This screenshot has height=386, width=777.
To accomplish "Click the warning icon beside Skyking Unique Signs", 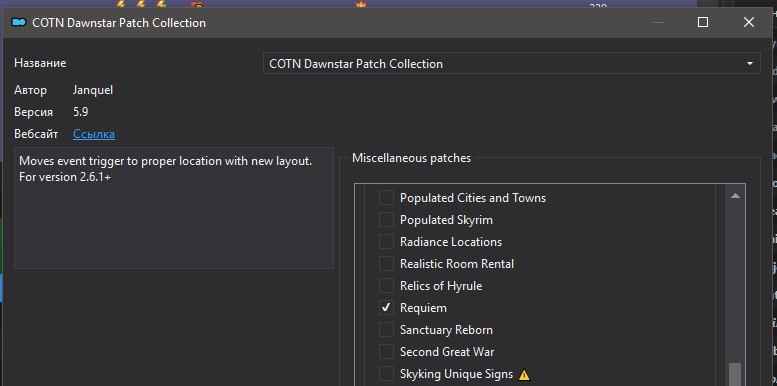I will [x=524, y=375].
